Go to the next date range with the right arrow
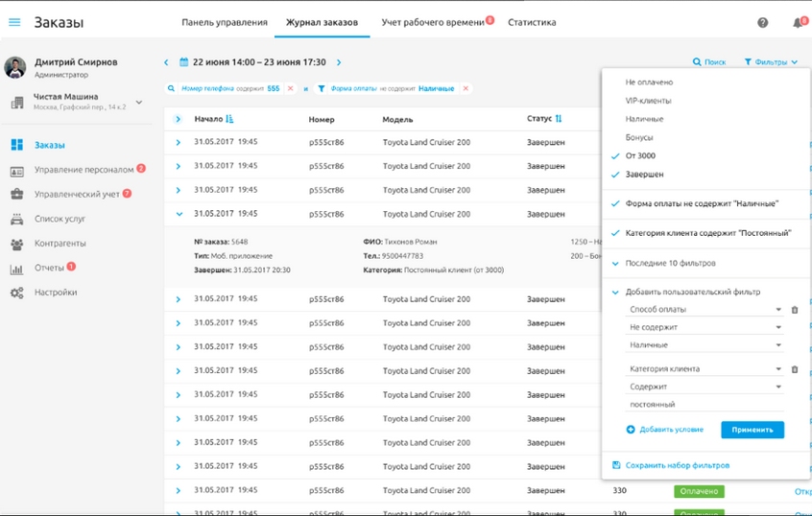The width and height of the screenshot is (812, 516). pos(339,62)
